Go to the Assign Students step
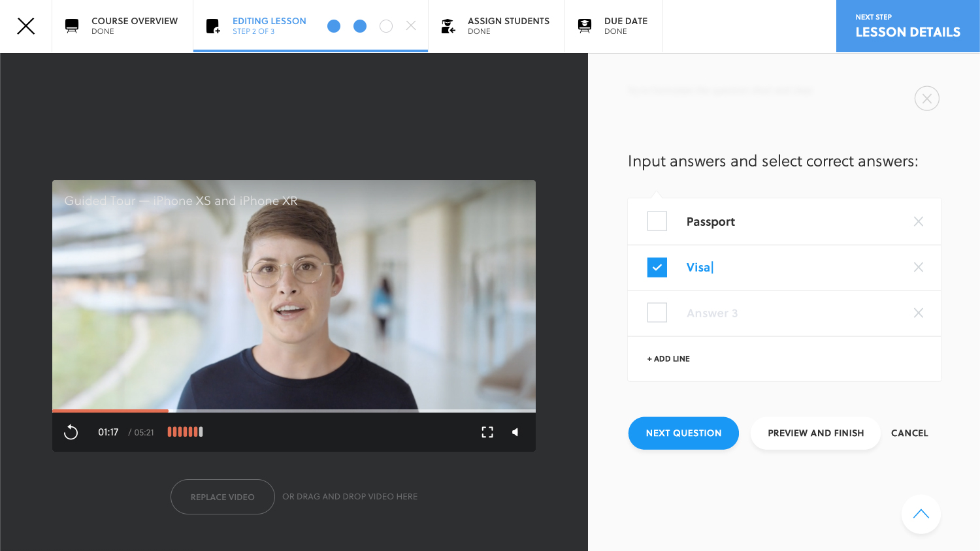The width and height of the screenshot is (980, 551). click(497, 26)
